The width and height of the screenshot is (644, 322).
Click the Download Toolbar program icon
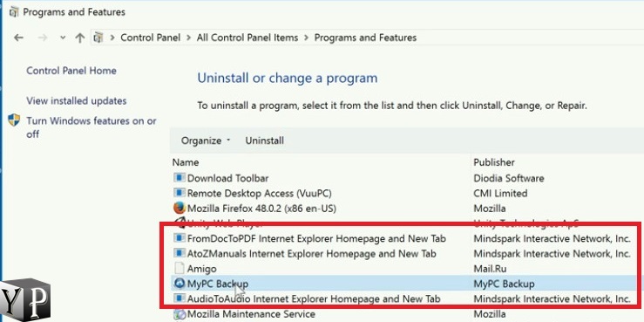[179, 178]
